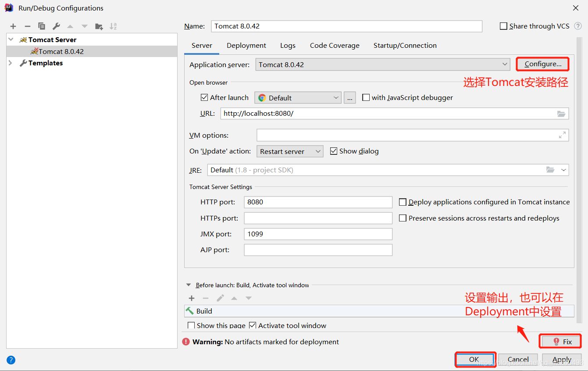Switch to the Logs tab
Screen dimensions: 588x371
coord(288,46)
